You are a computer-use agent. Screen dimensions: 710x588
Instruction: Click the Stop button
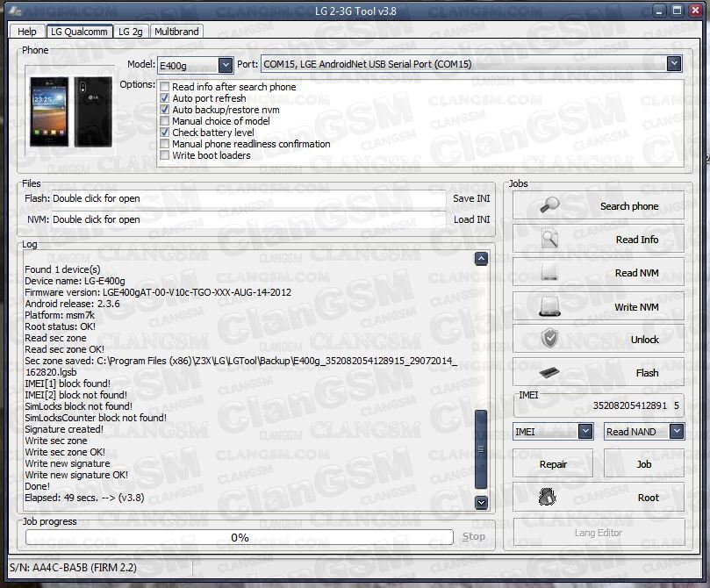474,536
